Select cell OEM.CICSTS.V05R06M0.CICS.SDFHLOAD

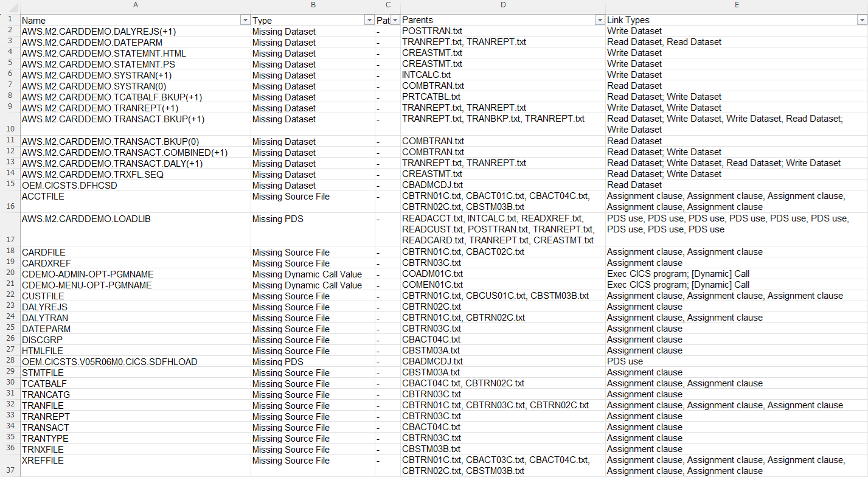coord(135,361)
